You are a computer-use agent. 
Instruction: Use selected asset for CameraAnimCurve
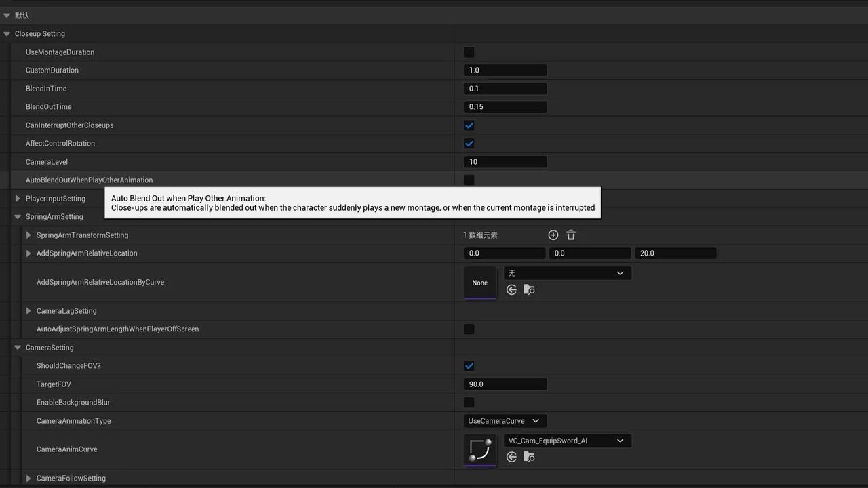[x=511, y=457]
